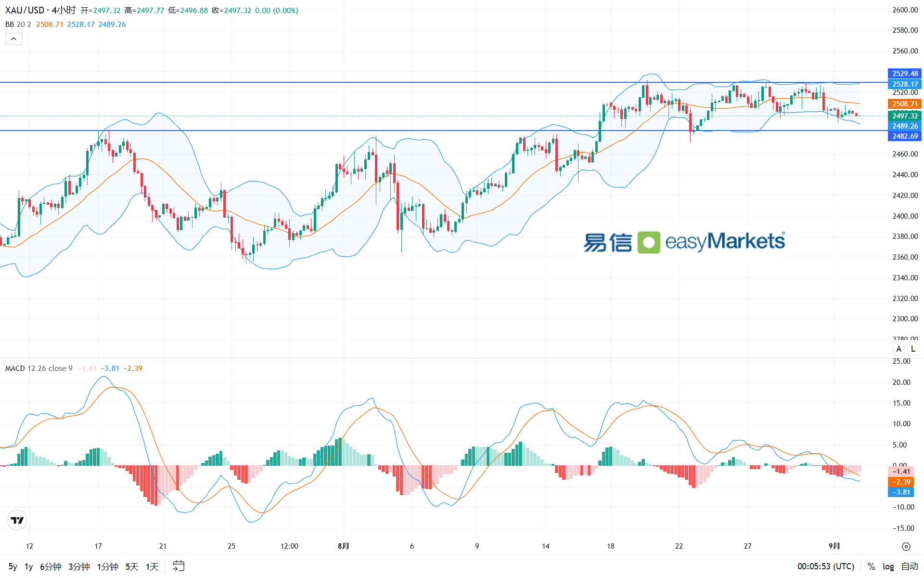The width and height of the screenshot is (924, 578).
Task: Click the 00:05:53 (UTC) timezone selector
Action: [x=826, y=566]
